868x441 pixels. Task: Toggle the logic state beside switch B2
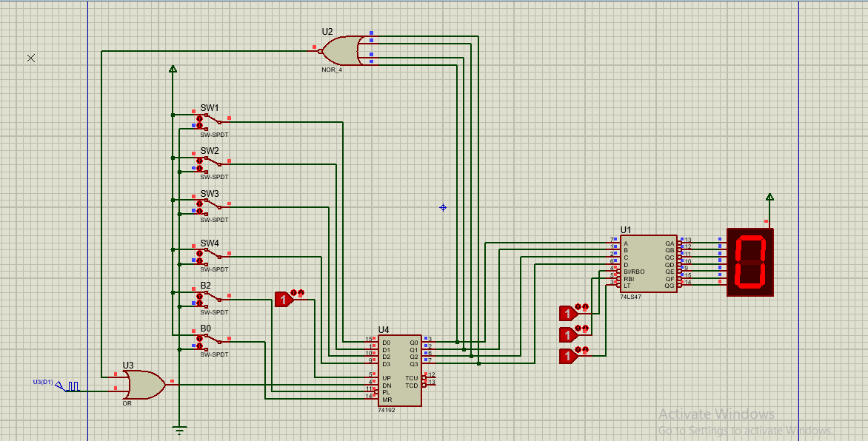[x=284, y=300]
